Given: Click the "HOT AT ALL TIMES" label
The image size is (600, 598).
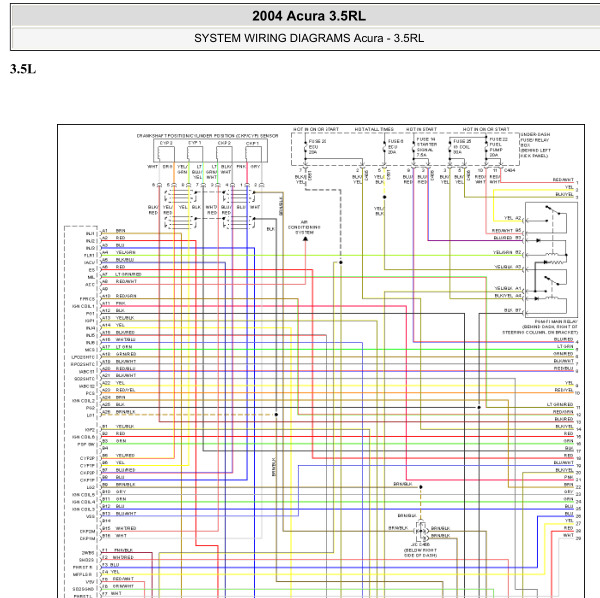Looking at the screenshot, I should pos(374,129).
